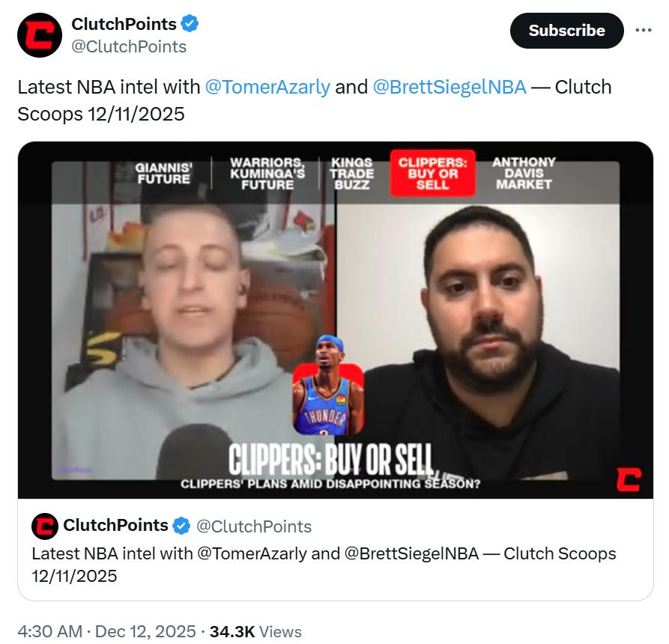Click the blue verified badge beside ClutchPoints header
Image resolution: width=669 pixels, height=644 pixels.
pyautogui.click(x=190, y=23)
